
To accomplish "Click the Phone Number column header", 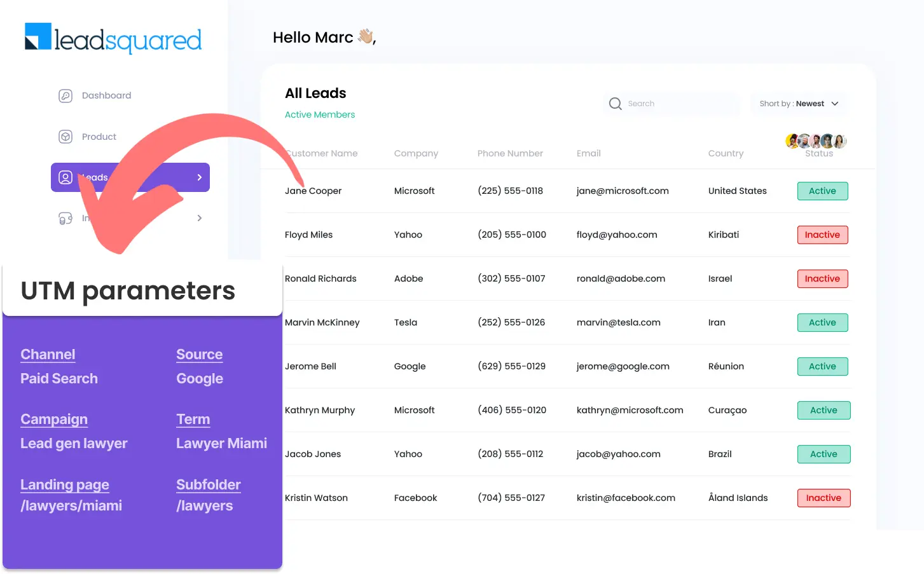I will pyautogui.click(x=510, y=153).
